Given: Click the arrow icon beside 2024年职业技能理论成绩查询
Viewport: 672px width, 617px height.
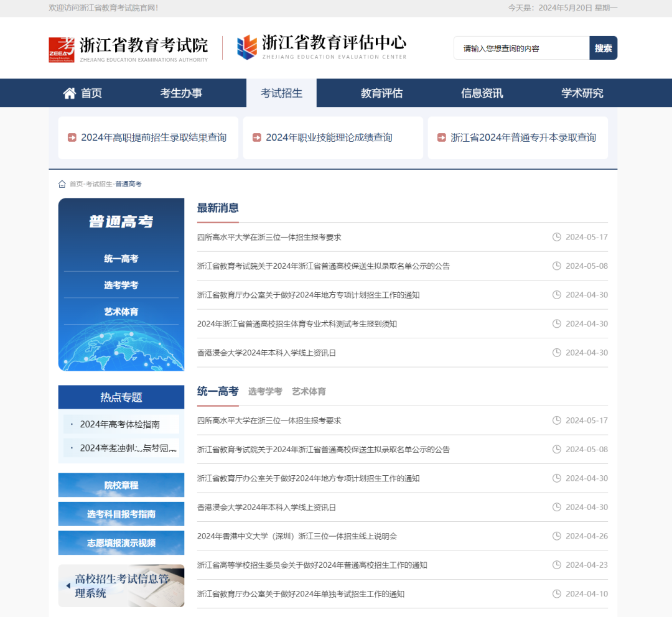Looking at the screenshot, I should click(x=257, y=138).
